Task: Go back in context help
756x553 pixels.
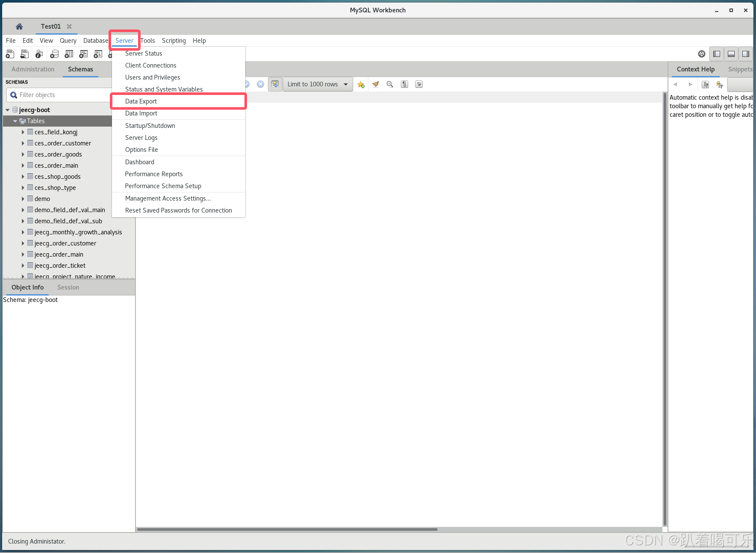Action: tap(676, 84)
